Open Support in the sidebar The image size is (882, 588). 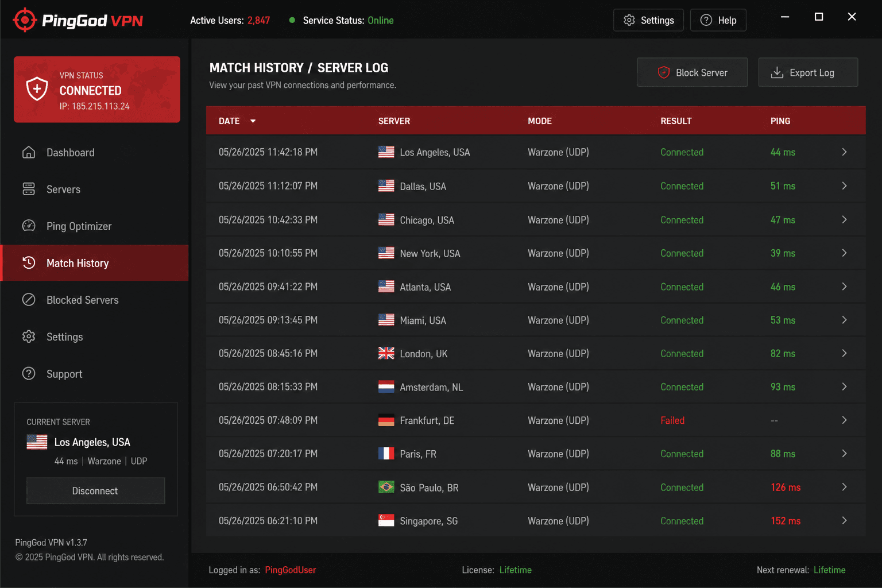coord(95,374)
